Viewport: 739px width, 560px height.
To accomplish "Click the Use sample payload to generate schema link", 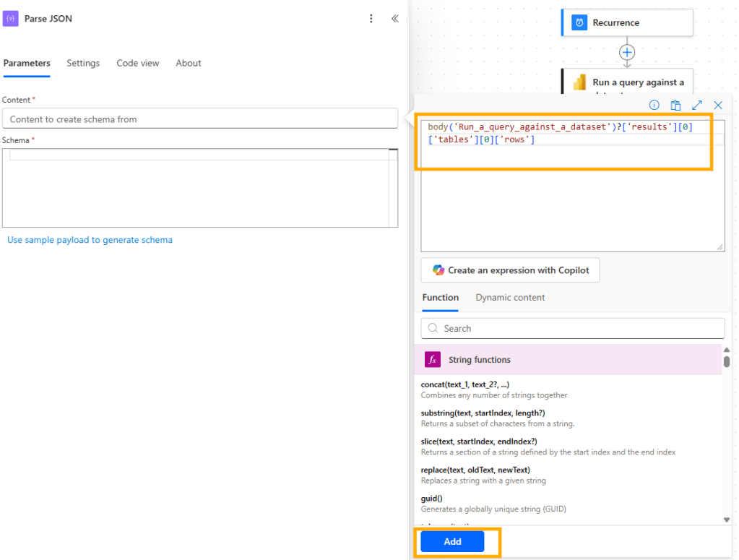I will 90,239.
